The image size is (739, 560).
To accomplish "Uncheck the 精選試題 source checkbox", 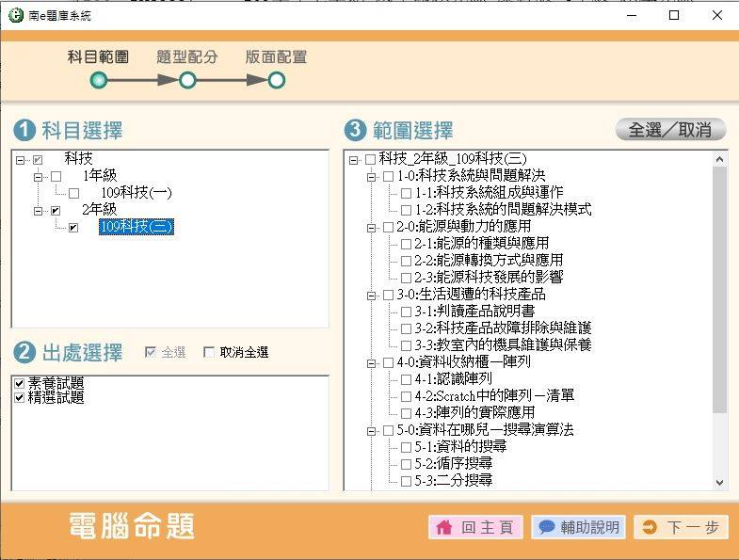I will click(x=20, y=398).
